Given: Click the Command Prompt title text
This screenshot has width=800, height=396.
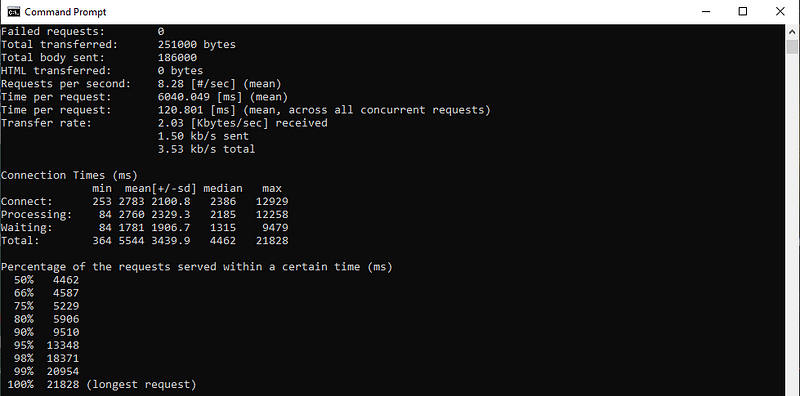Looking at the screenshot, I should tap(65, 11).
